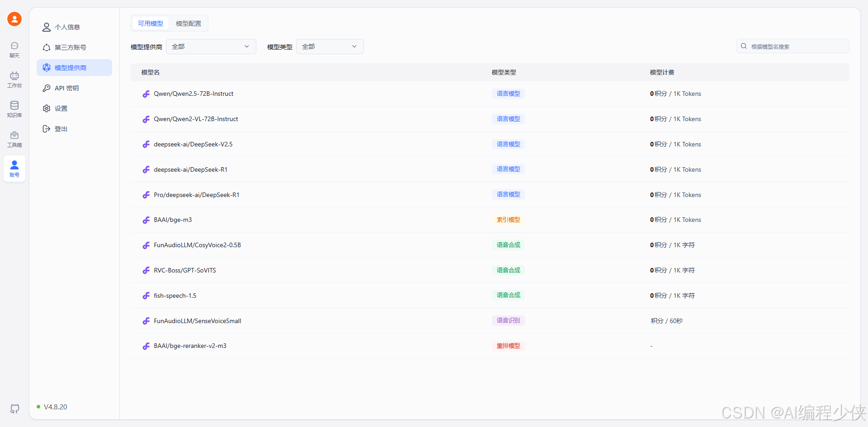
Task: Open the 工作台 workbench section
Action: coord(14,80)
